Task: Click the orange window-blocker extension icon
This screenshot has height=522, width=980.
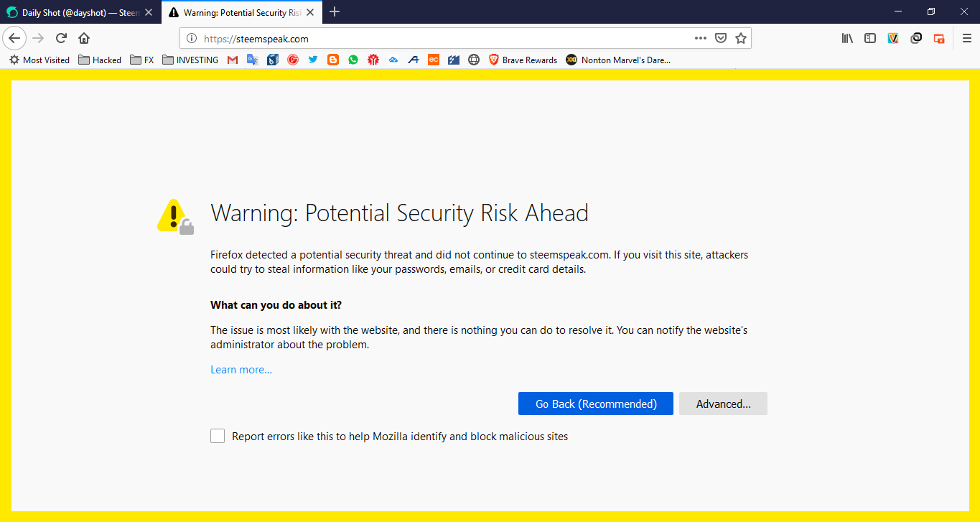Action: (x=939, y=38)
